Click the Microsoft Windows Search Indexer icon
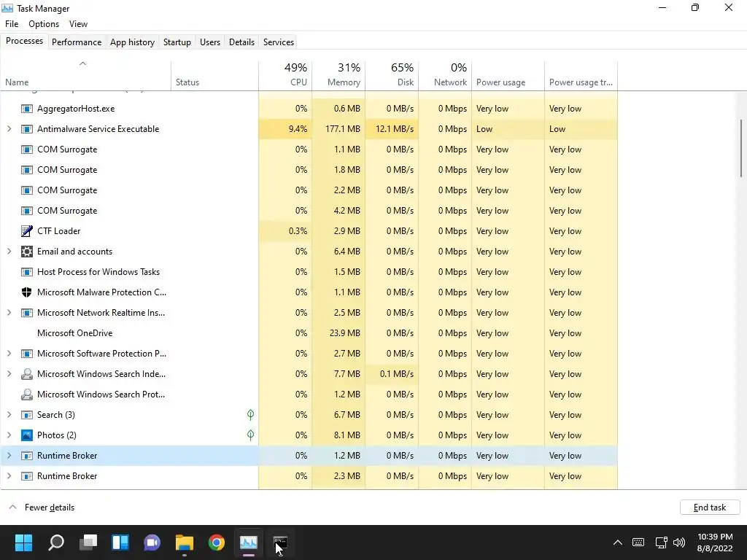Screen dimensions: 747x560 [27, 374]
